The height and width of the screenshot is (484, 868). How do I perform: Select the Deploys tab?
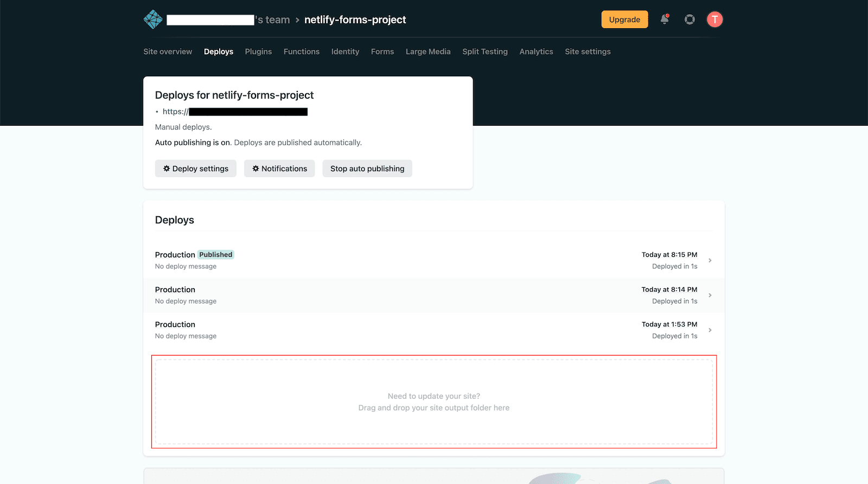tap(219, 51)
